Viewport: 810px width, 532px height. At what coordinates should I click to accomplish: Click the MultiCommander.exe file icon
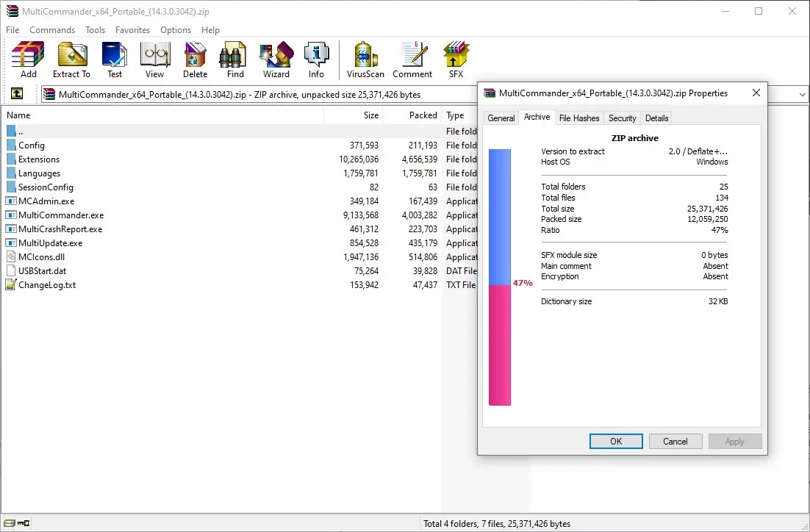coord(11,215)
